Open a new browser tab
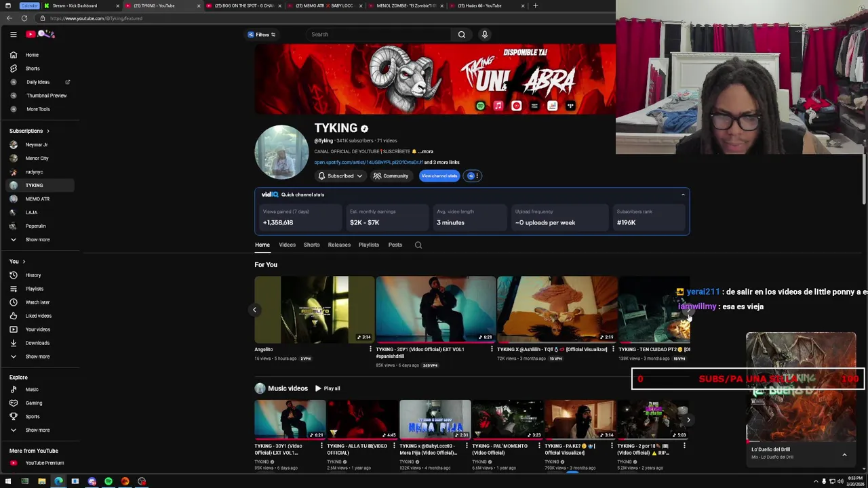868x488 pixels. tap(535, 5)
